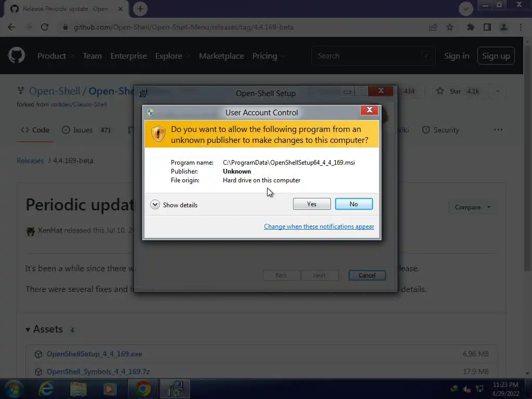Close the Release Periodic update tab
Image resolution: width=532 pixels, height=399 pixels.
(x=121, y=9)
